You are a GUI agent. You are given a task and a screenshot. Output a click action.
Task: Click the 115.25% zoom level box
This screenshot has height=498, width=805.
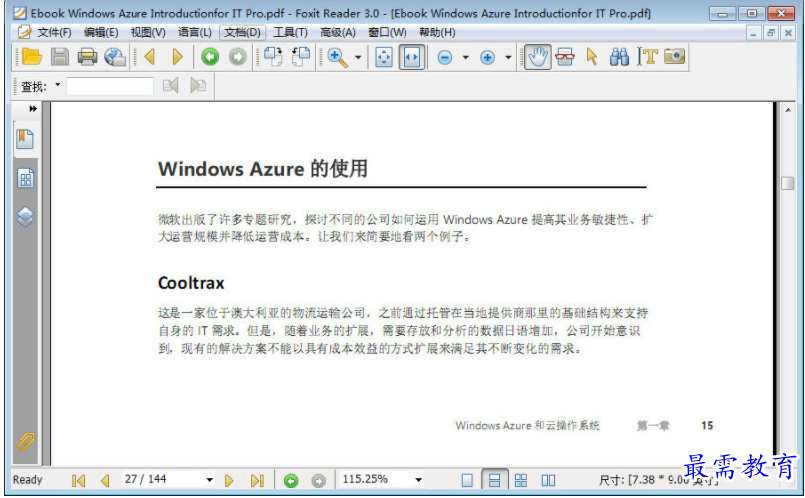(376, 480)
